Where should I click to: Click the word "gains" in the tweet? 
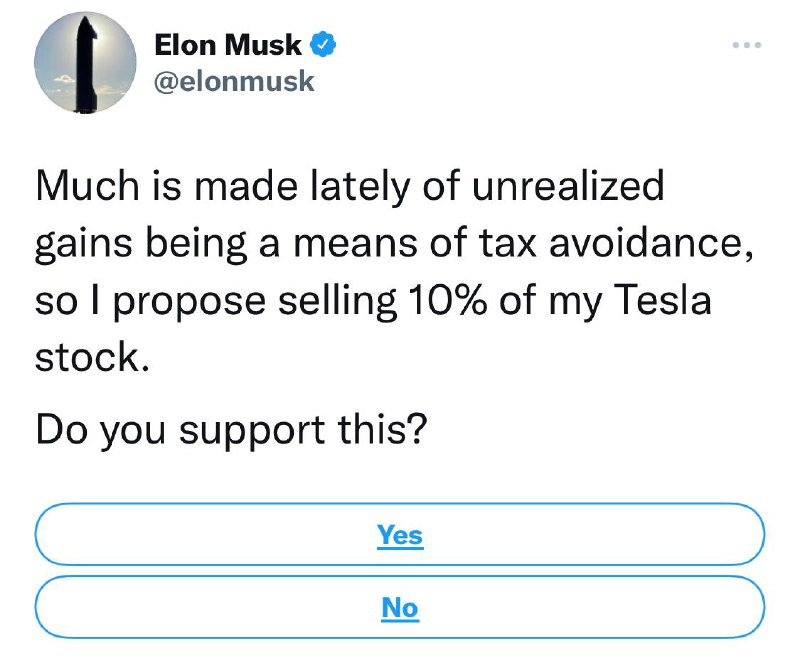point(84,245)
